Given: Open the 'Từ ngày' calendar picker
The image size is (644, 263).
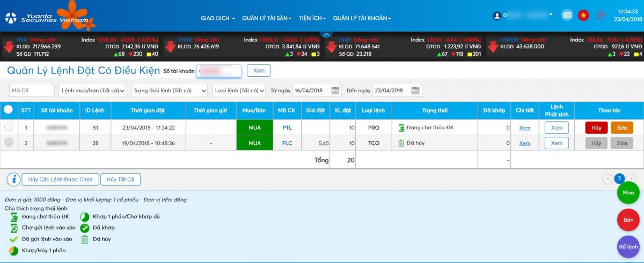Looking at the screenshot, I should click(x=335, y=91).
